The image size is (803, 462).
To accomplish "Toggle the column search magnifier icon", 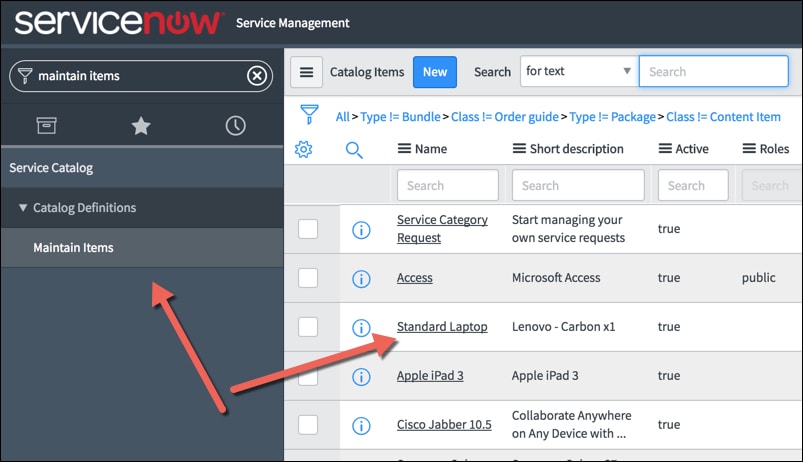I will tap(354, 150).
